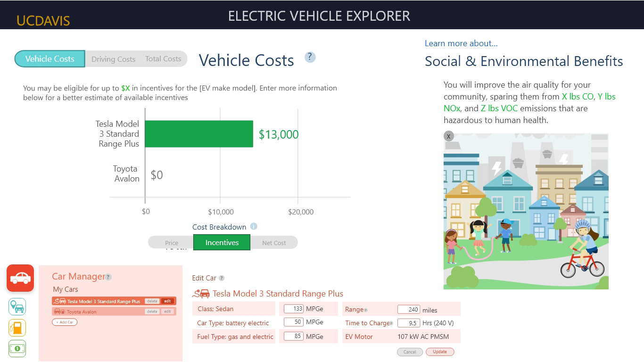Click the electric car icon in Edit Car title
The height and width of the screenshot is (362, 644).
pyautogui.click(x=201, y=294)
